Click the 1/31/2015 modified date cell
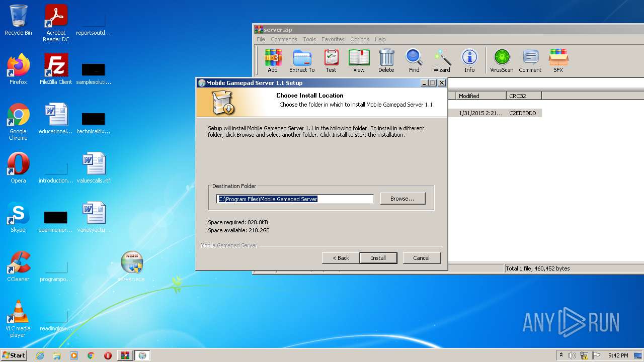The height and width of the screenshot is (362, 644). (x=480, y=113)
